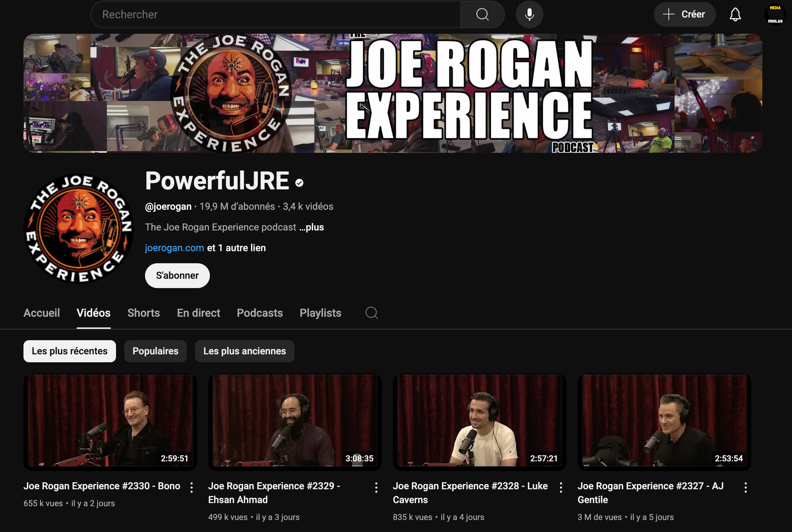Go to the En direct tab
Viewport: 792px width, 532px height.
point(198,313)
